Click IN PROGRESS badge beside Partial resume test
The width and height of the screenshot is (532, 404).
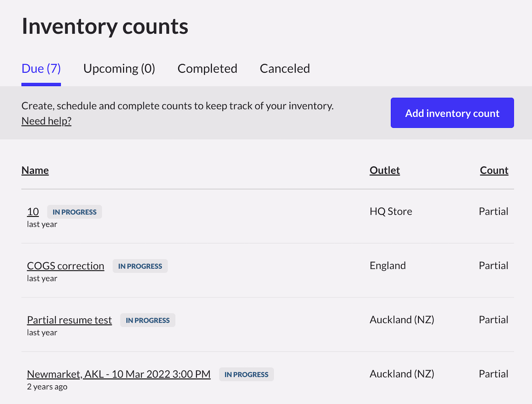148,320
